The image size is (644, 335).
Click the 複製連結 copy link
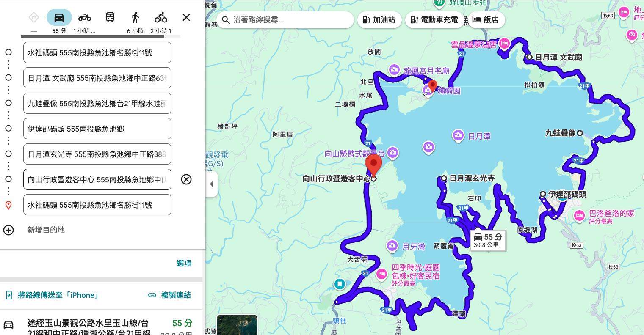click(175, 295)
